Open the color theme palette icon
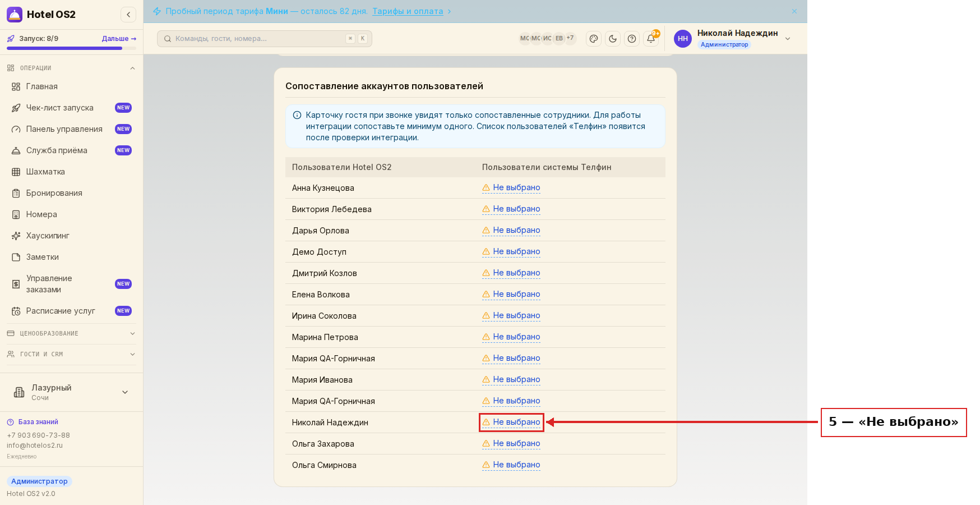 click(x=594, y=39)
